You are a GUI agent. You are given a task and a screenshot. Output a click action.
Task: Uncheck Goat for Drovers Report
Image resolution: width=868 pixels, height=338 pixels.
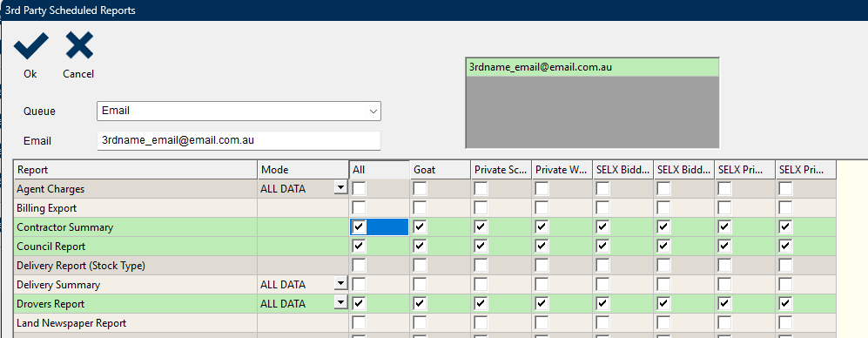point(421,304)
